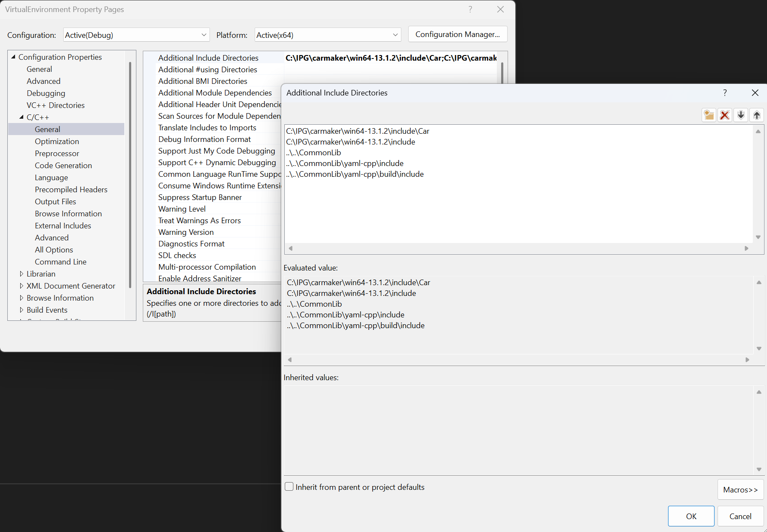767x532 pixels.
Task: Move the selected line down
Action: (741, 115)
